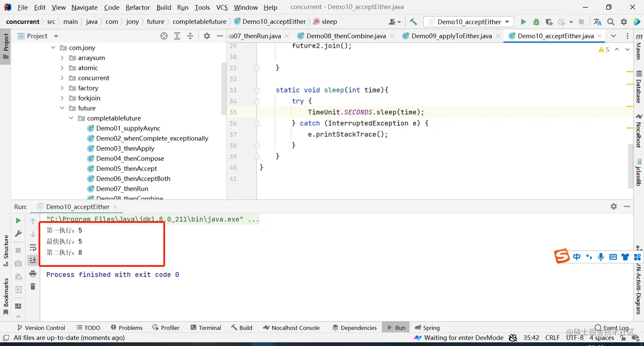Open the Navigate menu
644x346 pixels.
click(x=84, y=7)
